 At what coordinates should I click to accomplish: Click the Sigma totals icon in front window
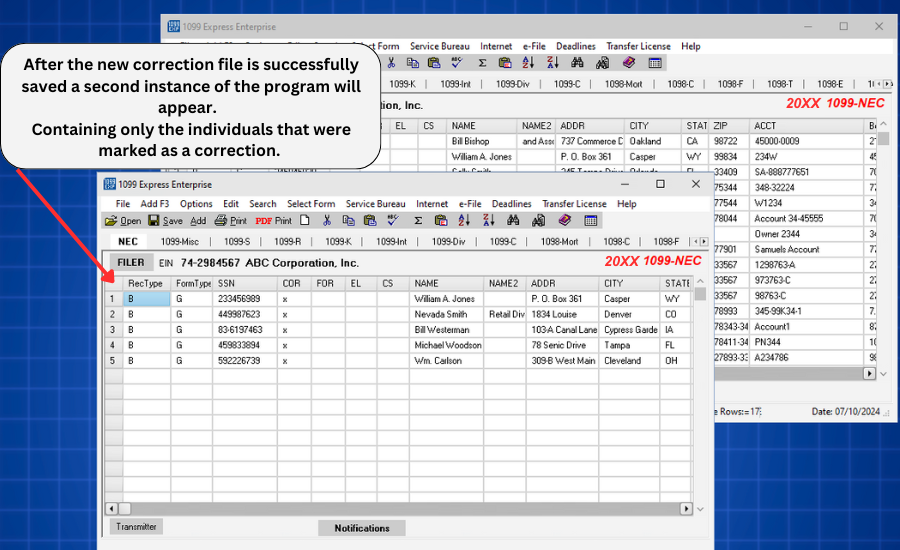tap(418, 221)
